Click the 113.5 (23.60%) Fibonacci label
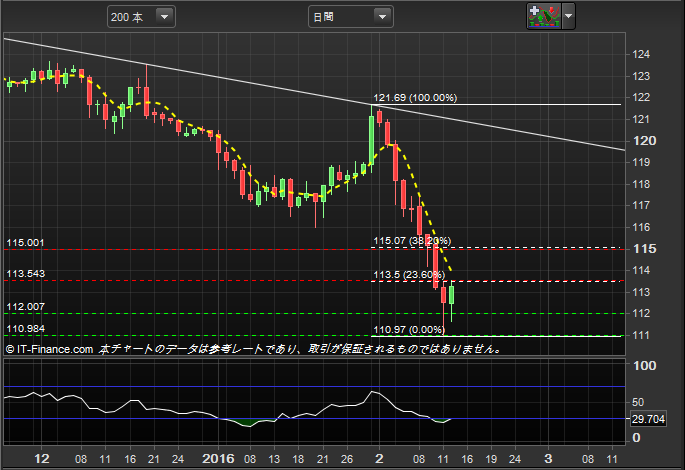Screen dimensions: 685x470 409,274
